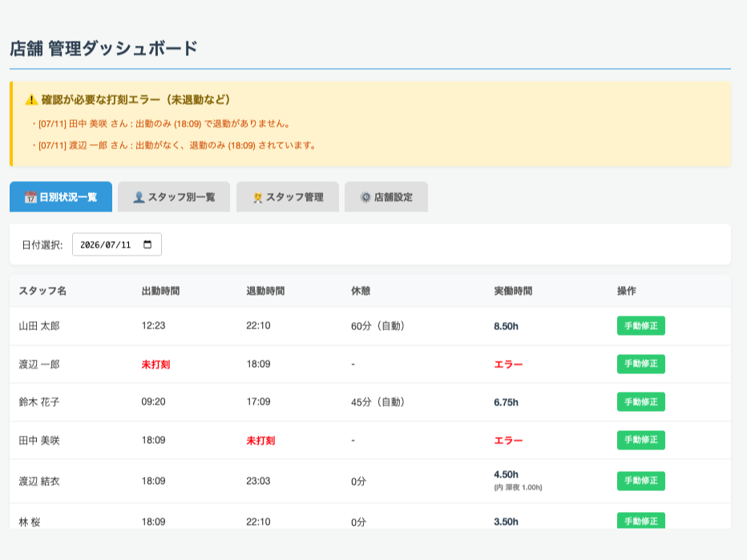
Task: Click clock-out time 23:03
Action: click(258, 481)
